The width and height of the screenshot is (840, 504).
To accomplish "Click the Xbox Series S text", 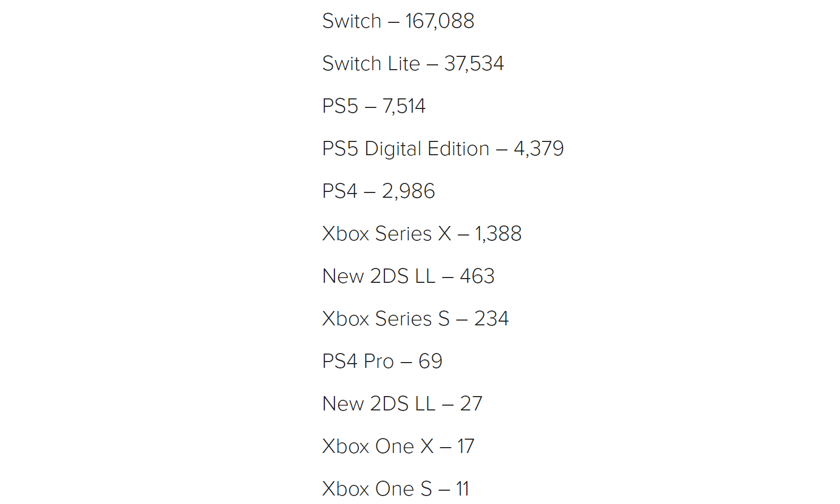I will click(x=386, y=319).
